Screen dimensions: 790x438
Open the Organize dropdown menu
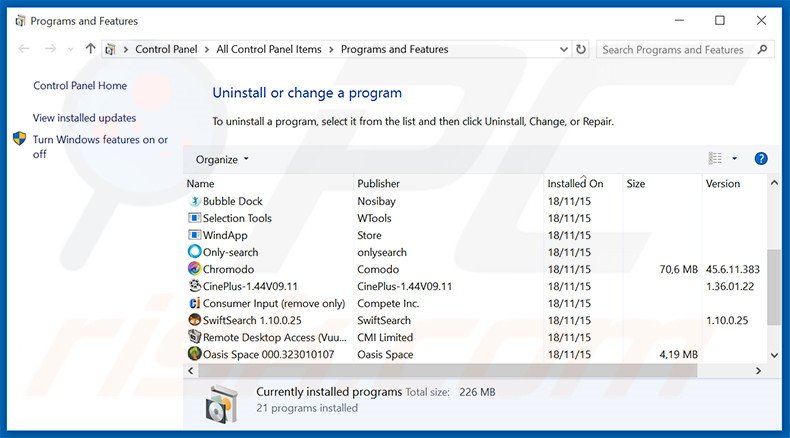[x=222, y=160]
